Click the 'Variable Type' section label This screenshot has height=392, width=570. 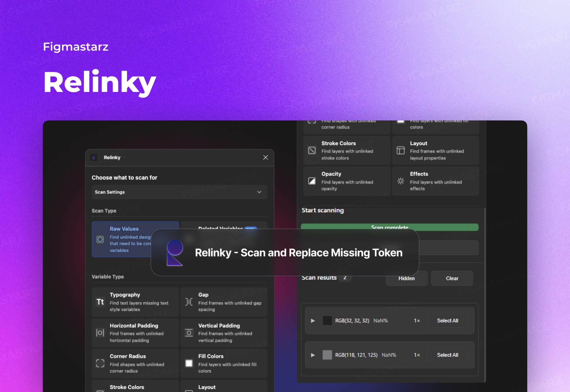pos(108,277)
